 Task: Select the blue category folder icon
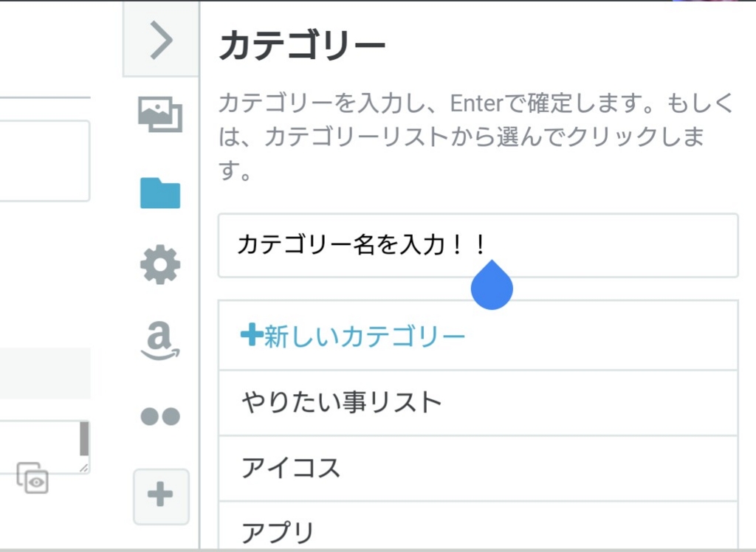coord(161,191)
